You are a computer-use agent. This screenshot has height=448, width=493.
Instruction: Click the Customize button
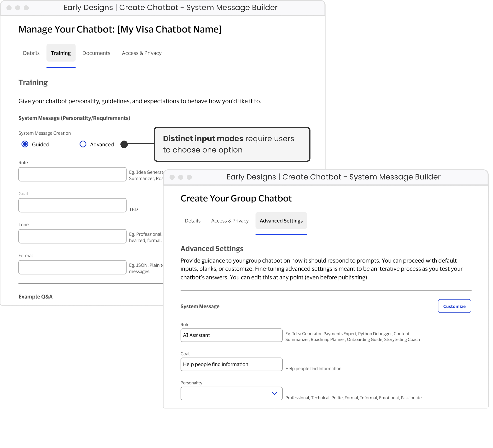coord(454,306)
